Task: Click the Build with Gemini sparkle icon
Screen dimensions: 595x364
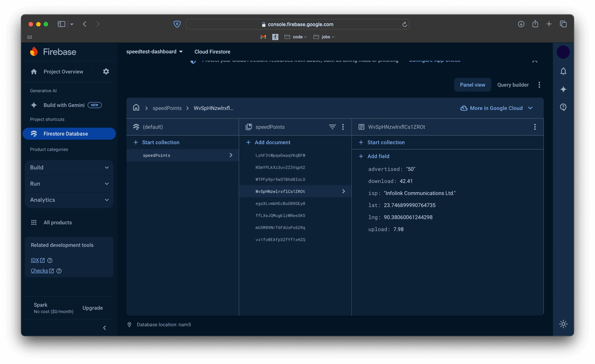Action: click(34, 105)
